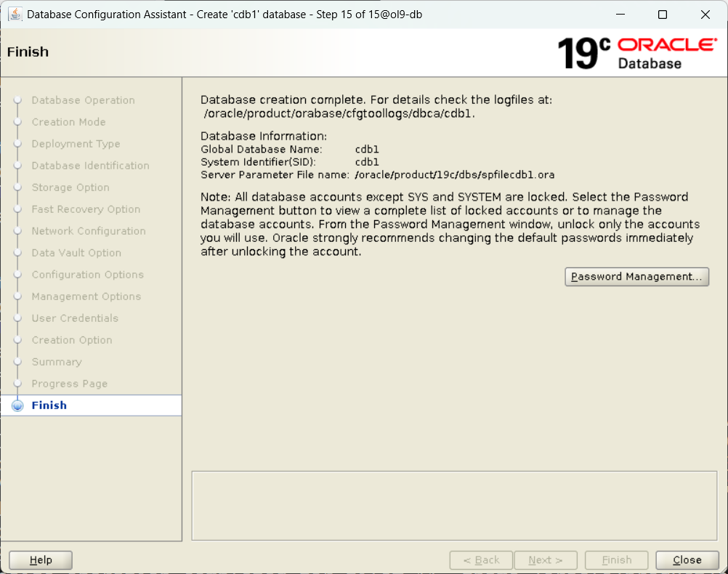The image size is (728, 574).
Task: Click the Finish page heading
Action: click(28, 52)
